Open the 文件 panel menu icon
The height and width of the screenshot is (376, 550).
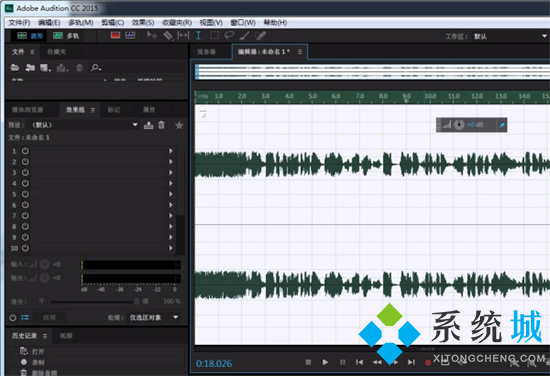[32, 52]
